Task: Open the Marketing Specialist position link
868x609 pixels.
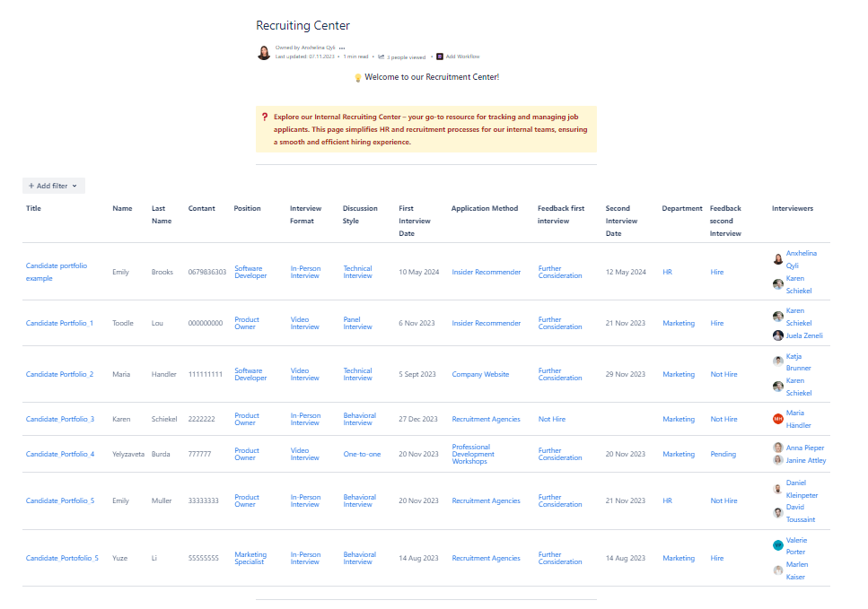Action: 250,558
